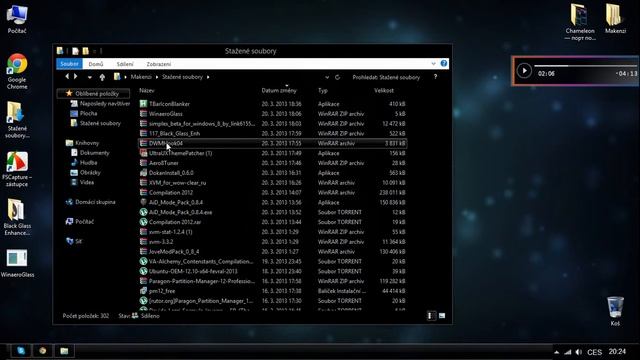This screenshot has width=640, height=360.
Task: Sort files by Typ column
Action: [x=323, y=91]
